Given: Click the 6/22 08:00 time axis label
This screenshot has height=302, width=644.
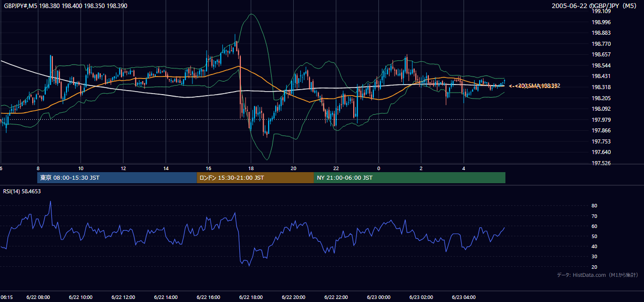Looking at the screenshot, I should click(38, 297).
